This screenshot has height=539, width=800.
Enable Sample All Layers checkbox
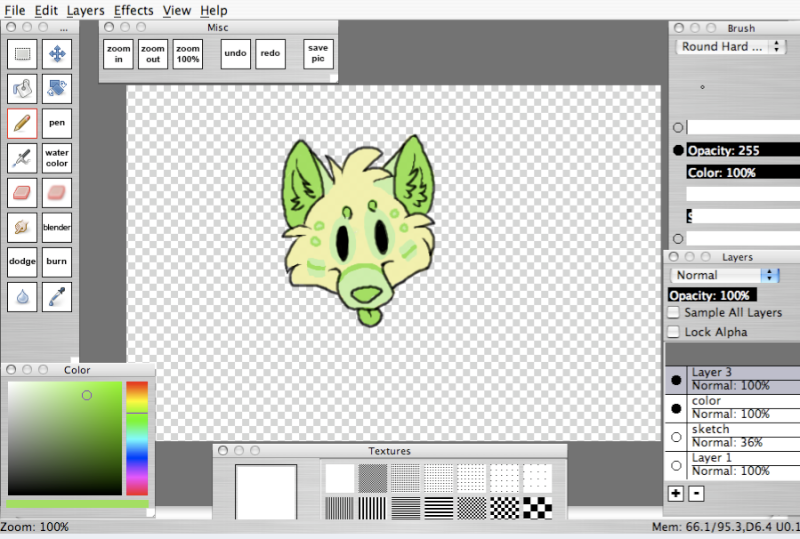(x=674, y=313)
